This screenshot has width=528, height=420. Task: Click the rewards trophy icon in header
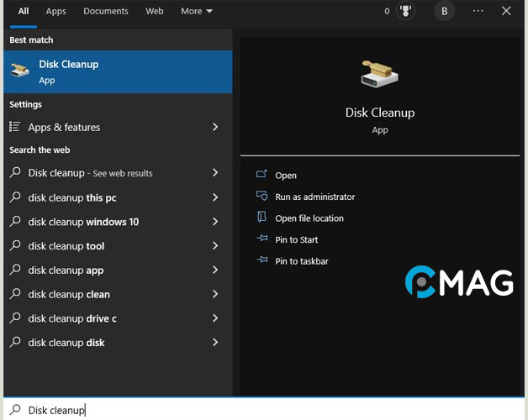coord(405,11)
